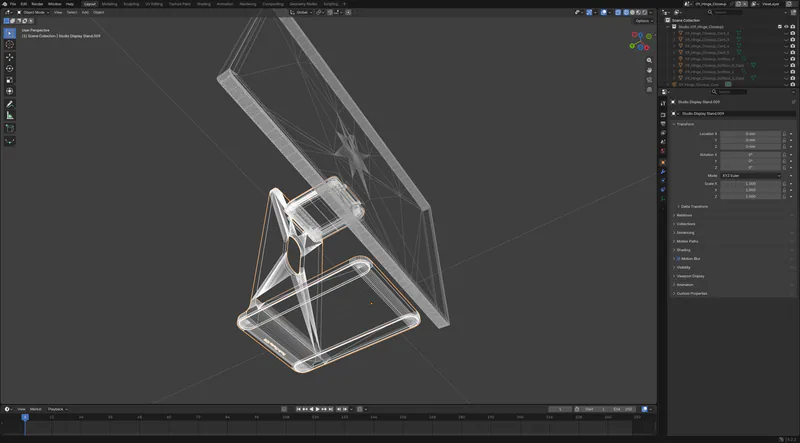Open the View Layer properties tab

[663, 133]
